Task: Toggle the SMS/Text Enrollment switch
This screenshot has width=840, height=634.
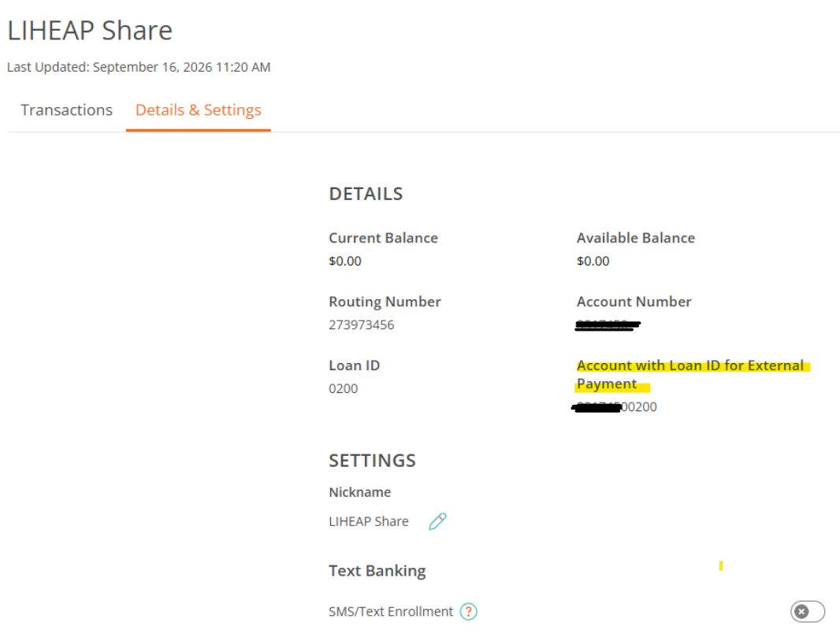Action: point(808,611)
